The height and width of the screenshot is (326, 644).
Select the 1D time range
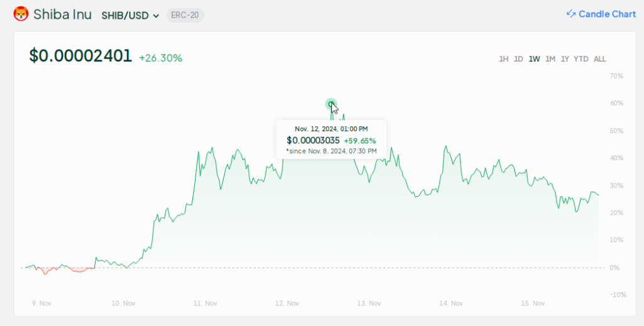[518, 59]
